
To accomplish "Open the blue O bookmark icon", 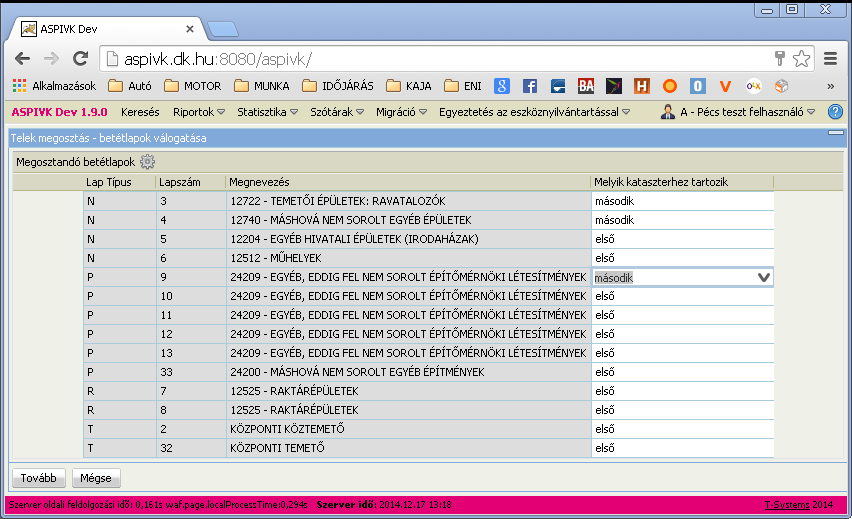I will 698,86.
